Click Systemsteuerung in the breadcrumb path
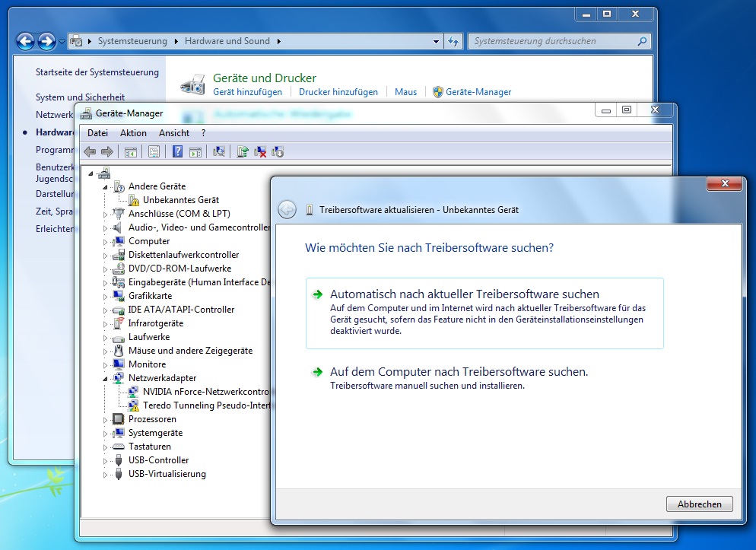Viewport: 756px width, 550px height. pyautogui.click(x=132, y=41)
